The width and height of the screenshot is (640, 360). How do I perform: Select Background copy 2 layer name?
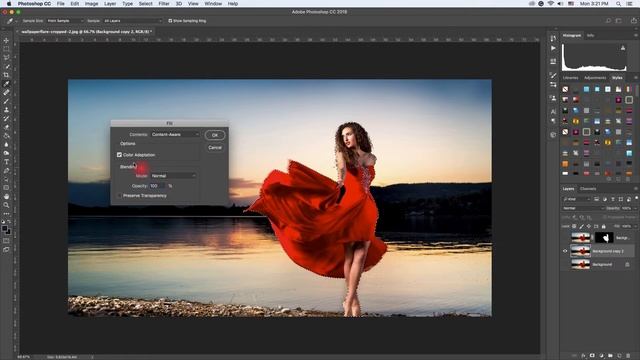point(608,251)
